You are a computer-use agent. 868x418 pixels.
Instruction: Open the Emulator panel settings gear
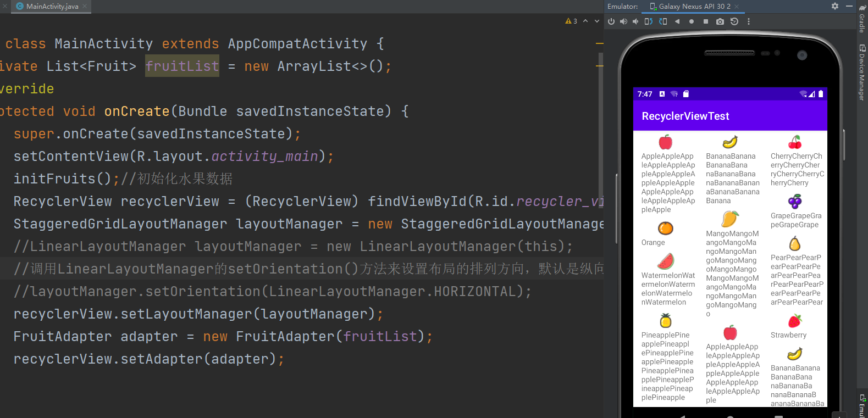[835, 6]
